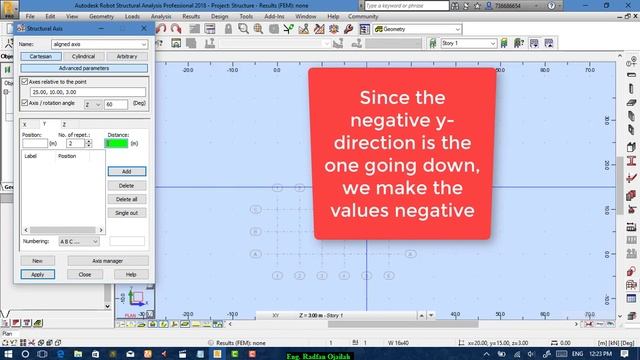Click down arrow next to Z = 3.00 m - Story 1

(x=431, y=315)
